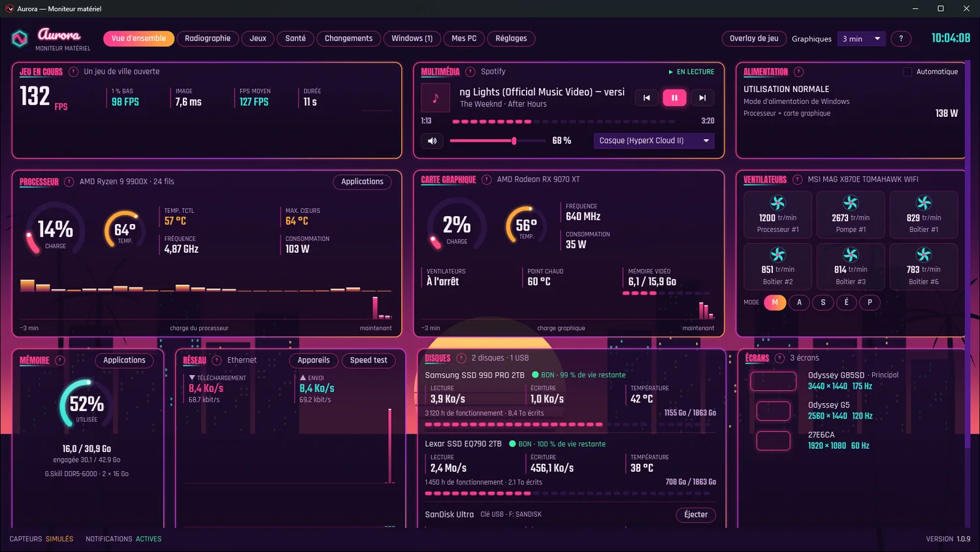The height and width of the screenshot is (552, 980).
Task: Open the help icon beside Processeur
Action: point(69,182)
